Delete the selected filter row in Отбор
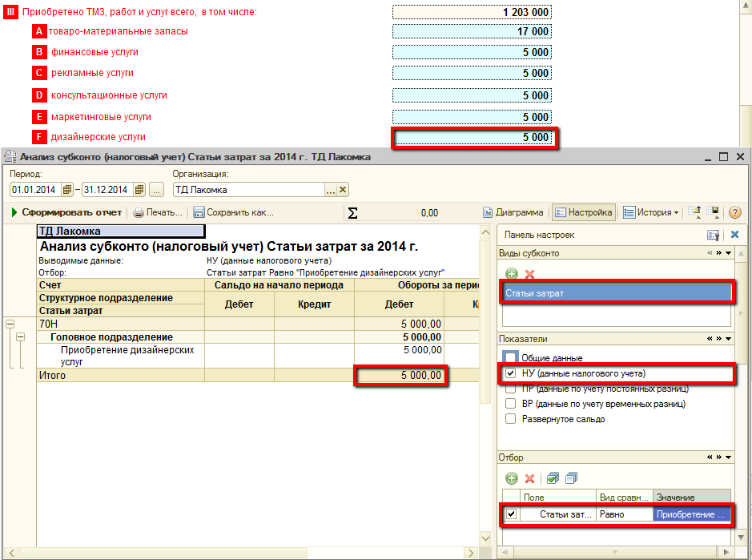Screen dimensions: 752x560 coord(529,478)
